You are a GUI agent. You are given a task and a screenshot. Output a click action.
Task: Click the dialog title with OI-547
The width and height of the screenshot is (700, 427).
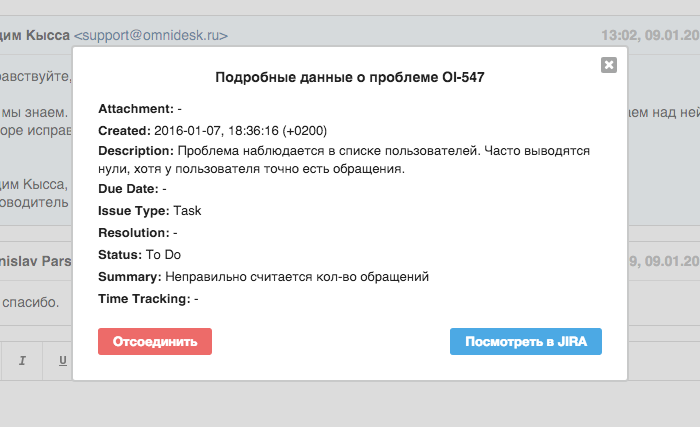(350, 77)
